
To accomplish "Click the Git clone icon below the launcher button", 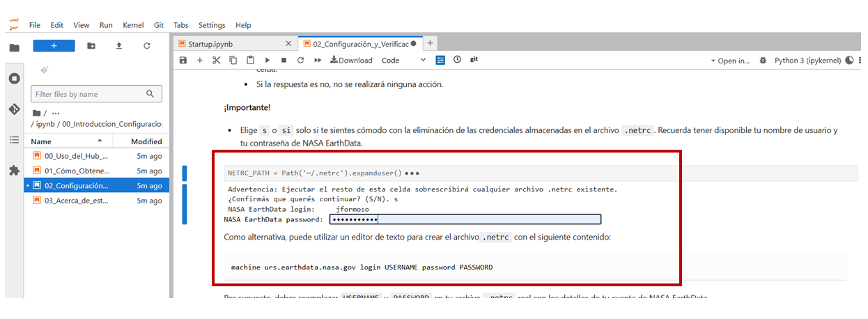I will [44, 70].
